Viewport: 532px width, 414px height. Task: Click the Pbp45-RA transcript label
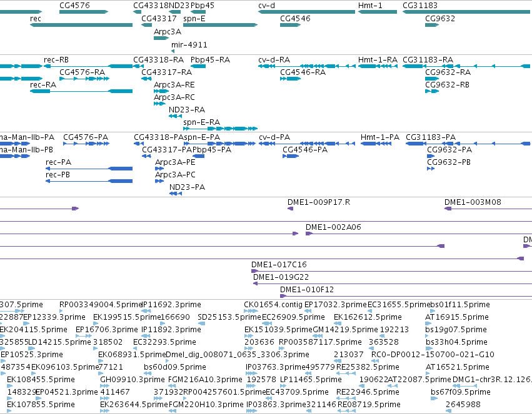click(210, 60)
